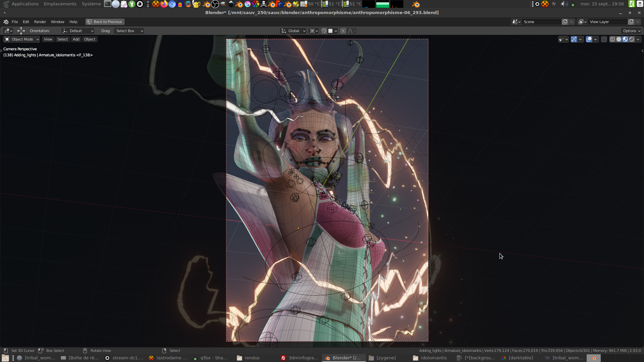
Task: Switch to Rendered viewport shading
Action: [632, 39]
